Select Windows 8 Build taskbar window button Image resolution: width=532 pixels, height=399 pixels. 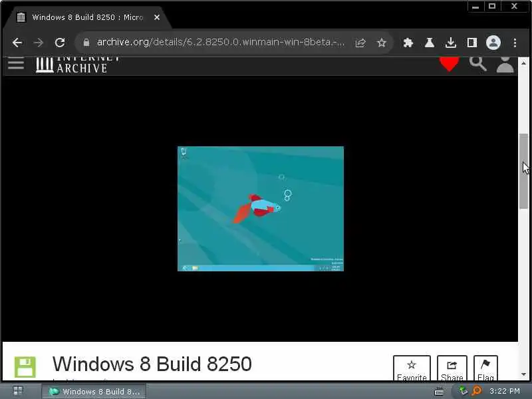tap(94, 392)
